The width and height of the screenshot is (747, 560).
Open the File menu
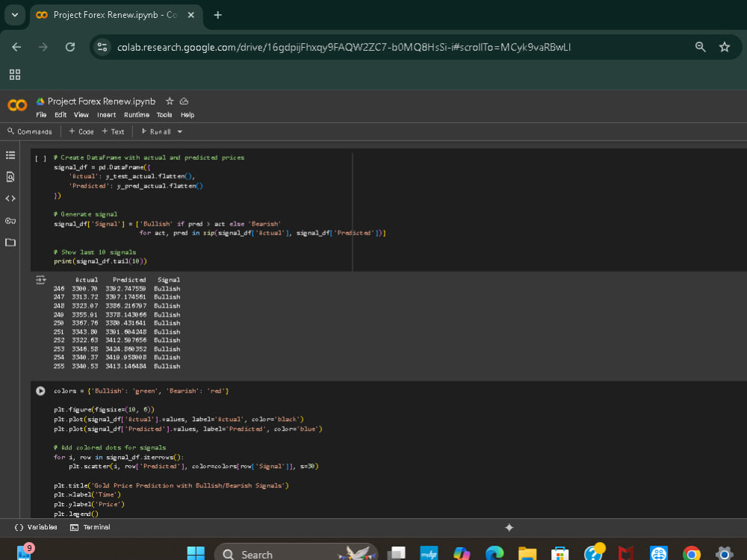click(41, 115)
